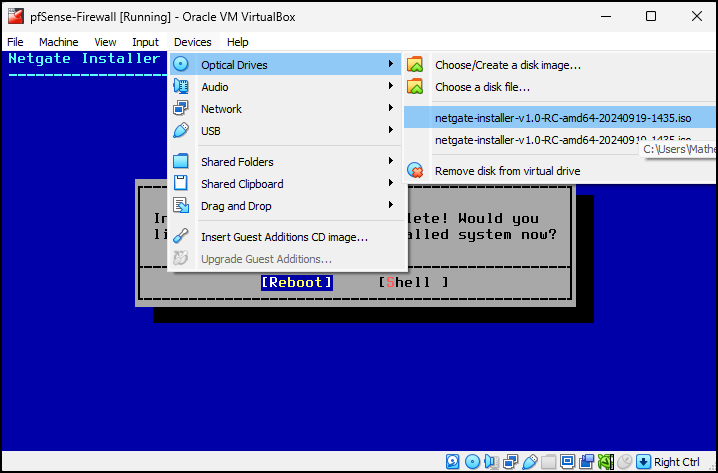Expand the Shared Folders submenu arrow
This screenshot has height=473, width=718.
[391, 161]
